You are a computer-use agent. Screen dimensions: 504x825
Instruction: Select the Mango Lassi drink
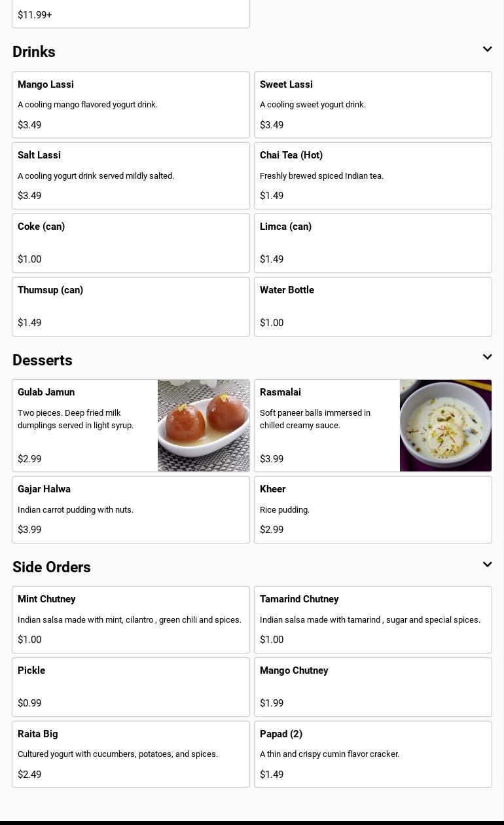pyautogui.click(x=131, y=105)
